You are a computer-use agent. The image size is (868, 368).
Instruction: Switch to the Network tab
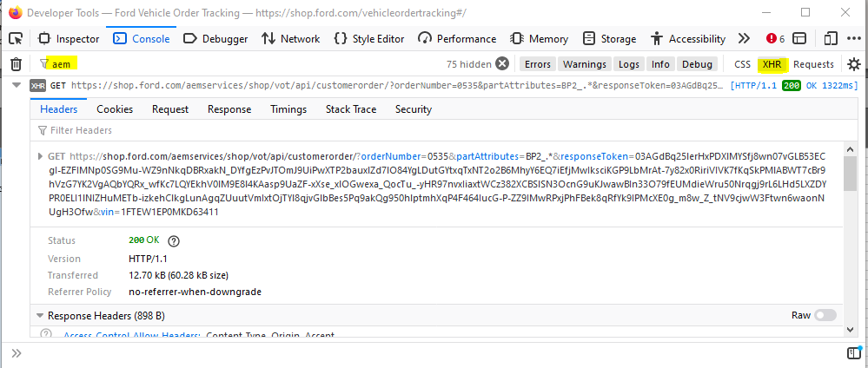tap(290, 38)
